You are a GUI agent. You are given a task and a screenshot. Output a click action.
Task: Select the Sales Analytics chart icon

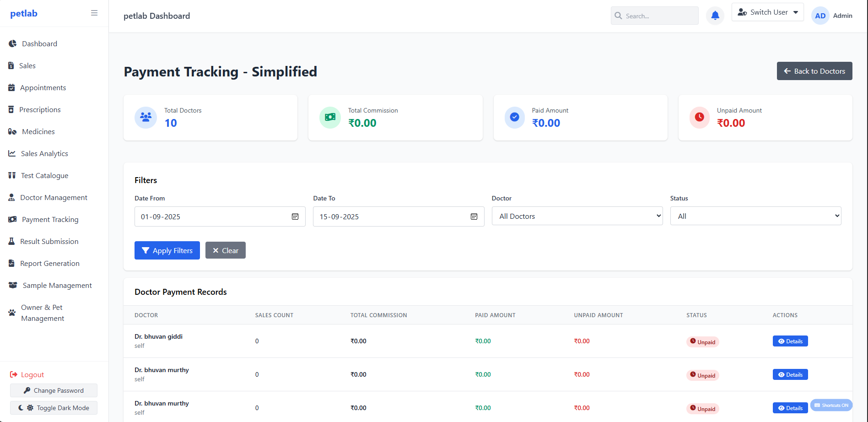pyautogui.click(x=12, y=153)
